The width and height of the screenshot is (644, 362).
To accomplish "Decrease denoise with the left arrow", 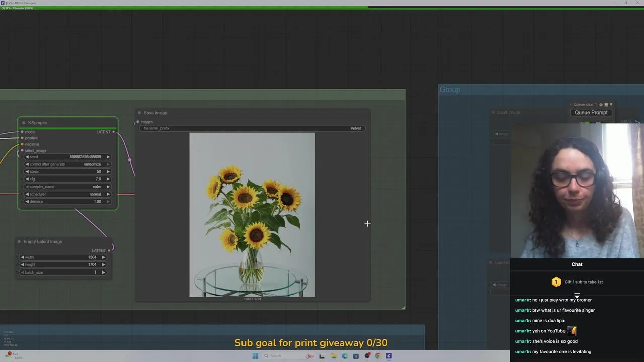I will coord(27,201).
